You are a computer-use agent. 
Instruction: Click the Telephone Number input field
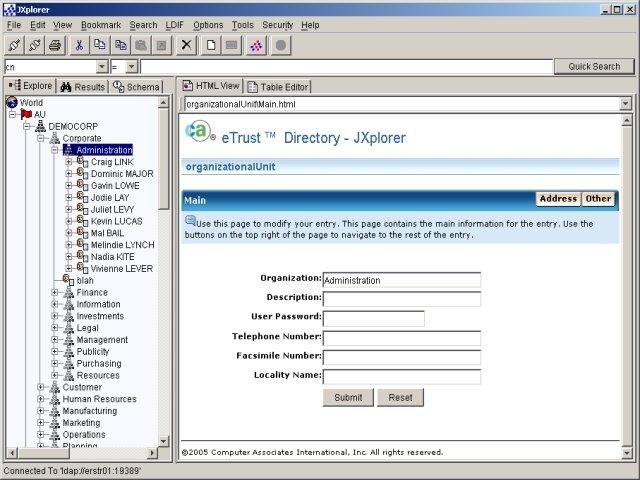point(401,338)
